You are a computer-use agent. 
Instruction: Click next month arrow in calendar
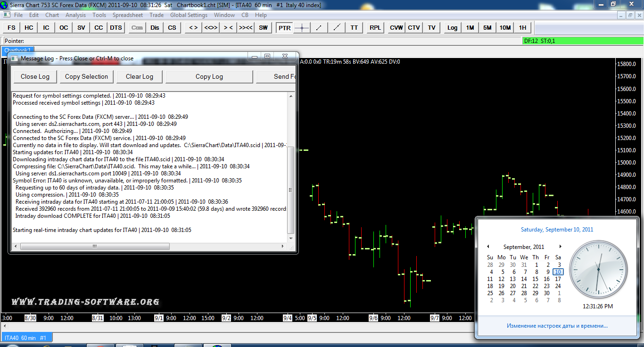560,247
